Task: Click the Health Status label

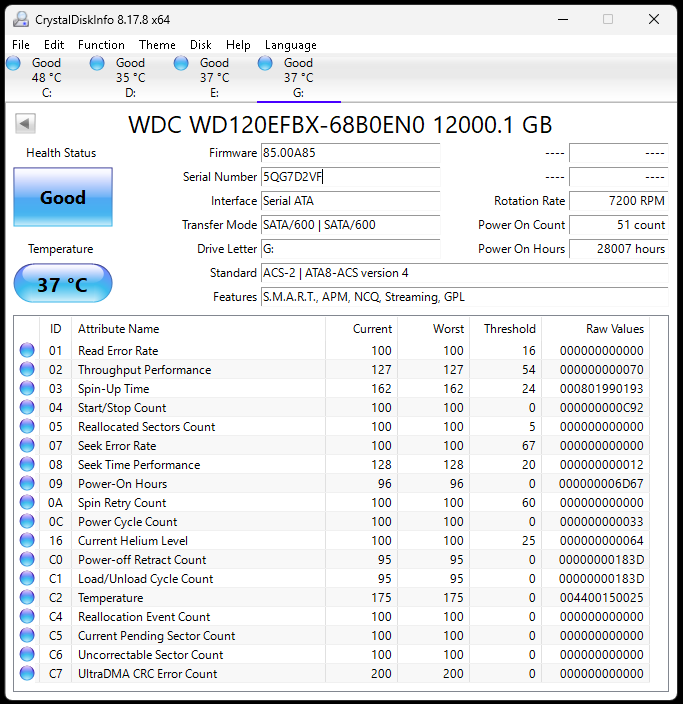Action: tap(61, 153)
